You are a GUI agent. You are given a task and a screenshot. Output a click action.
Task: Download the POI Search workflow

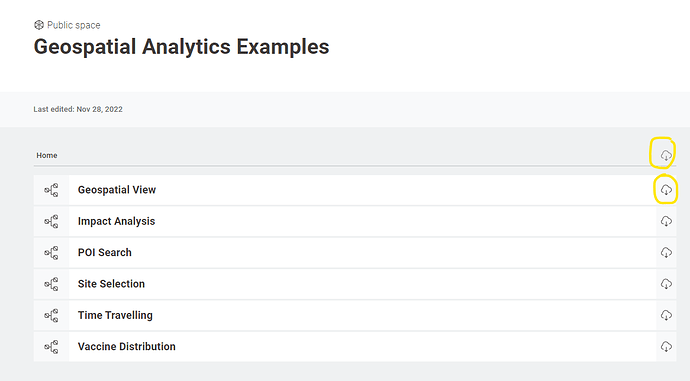click(x=666, y=253)
